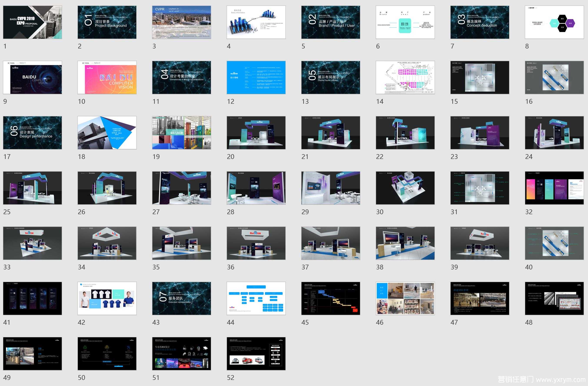This screenshot has height=386, width=588.
Task: Open slide 11 Dimensions of design considerations
Action: [x=182, y=77]
